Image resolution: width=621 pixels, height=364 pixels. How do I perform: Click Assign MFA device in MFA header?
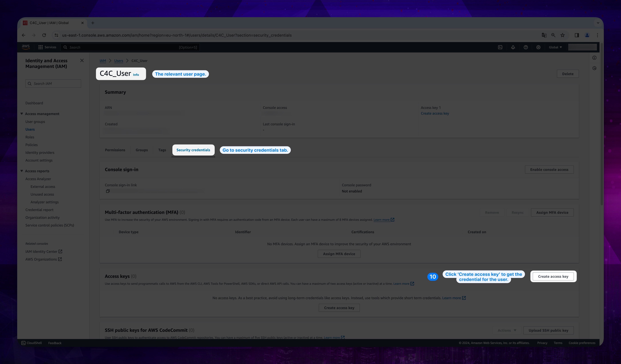552,212
